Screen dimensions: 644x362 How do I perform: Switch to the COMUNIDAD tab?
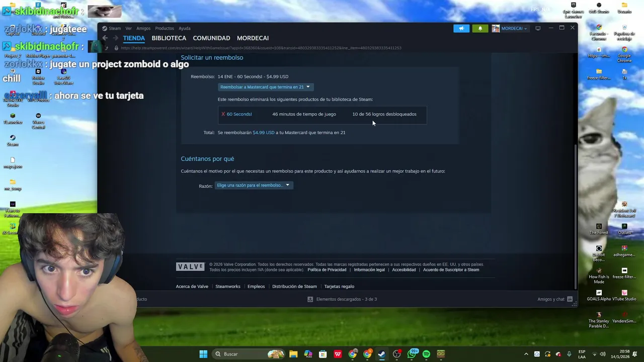(211, 38)
